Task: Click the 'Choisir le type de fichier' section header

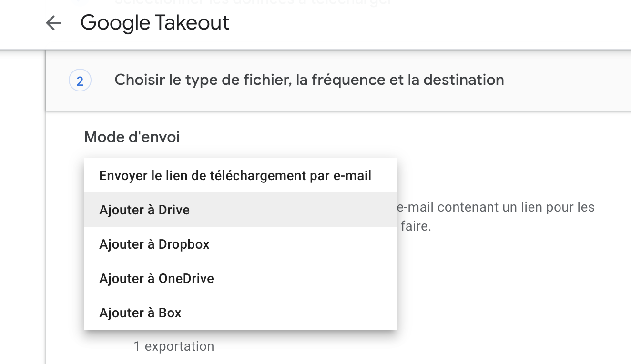Action: [309, 80]
